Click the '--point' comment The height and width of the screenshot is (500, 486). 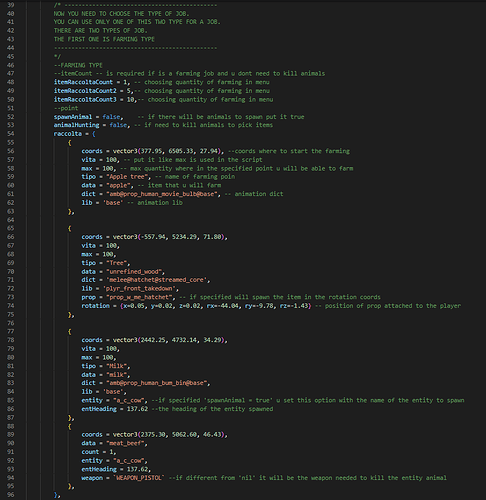pos(66,108)
